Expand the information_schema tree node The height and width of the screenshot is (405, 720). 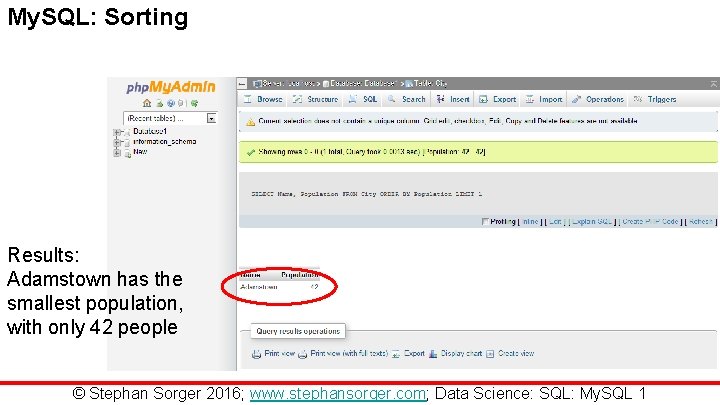coord(117,142)
